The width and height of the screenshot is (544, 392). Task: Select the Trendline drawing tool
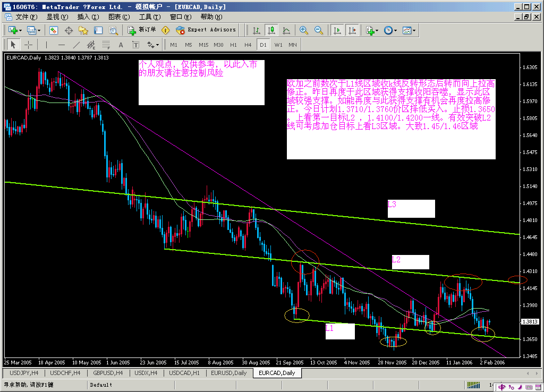point(75,45)
